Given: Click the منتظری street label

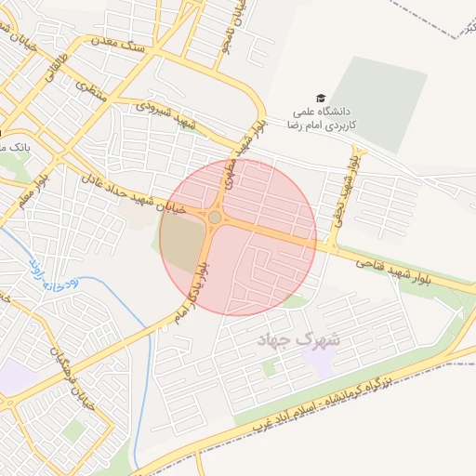Looking at the screenshot, I should (x=91, y=91).
